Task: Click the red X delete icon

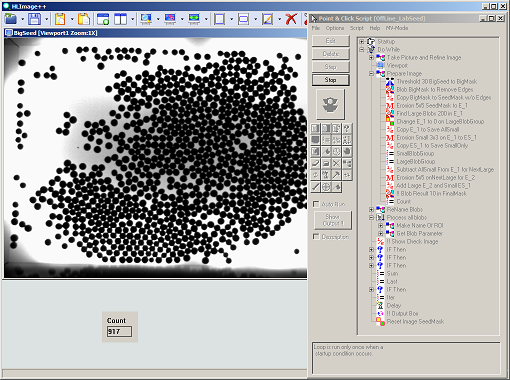Action: point(291,19)
